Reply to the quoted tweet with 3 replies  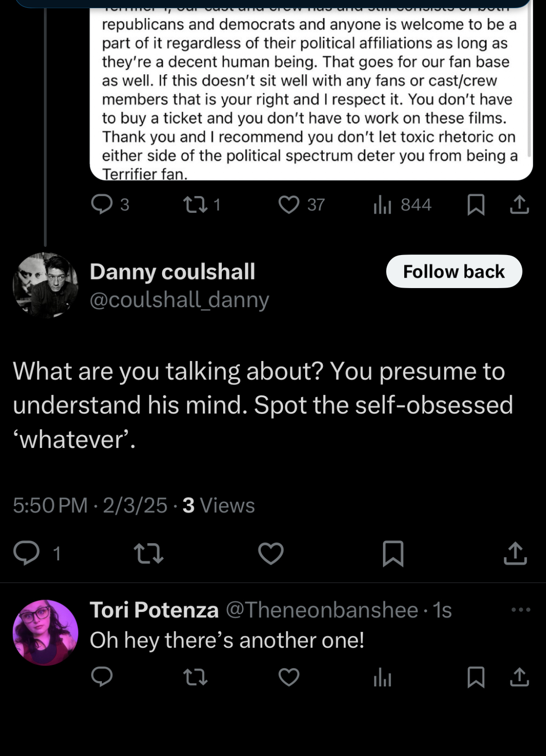(102, 204)
